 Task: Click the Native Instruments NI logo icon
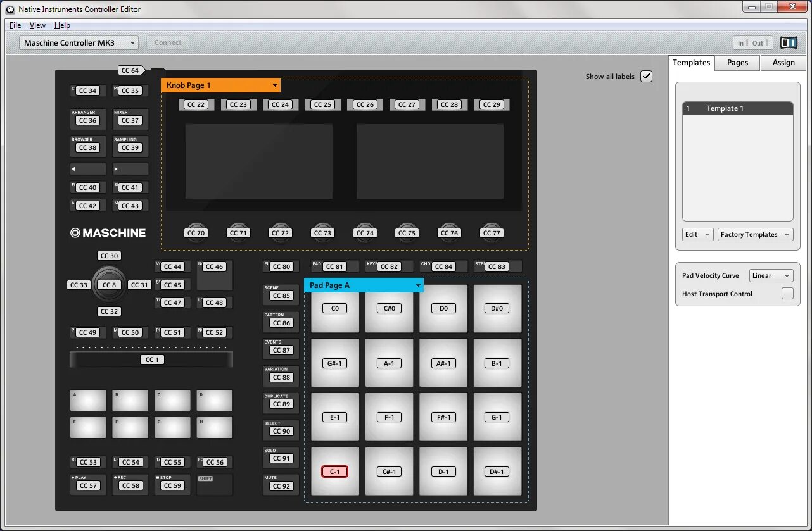coord(789,42)
